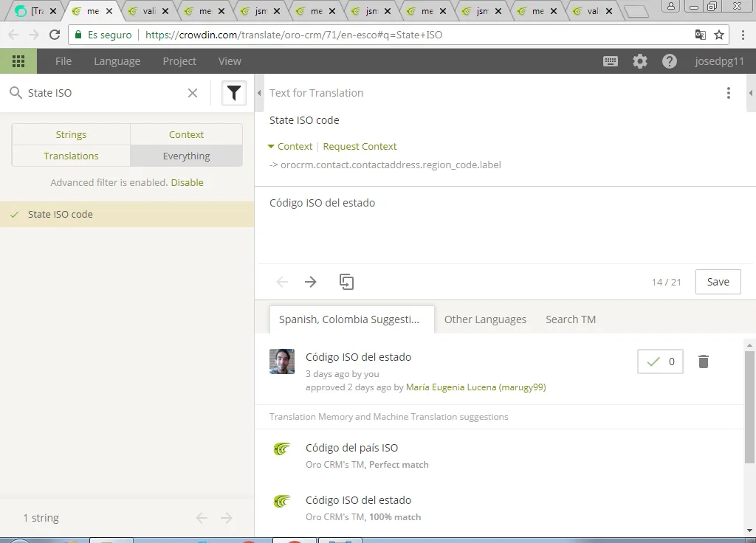Open the Project menu
Viewport: 756px width, 543px height.
[179, 61]
